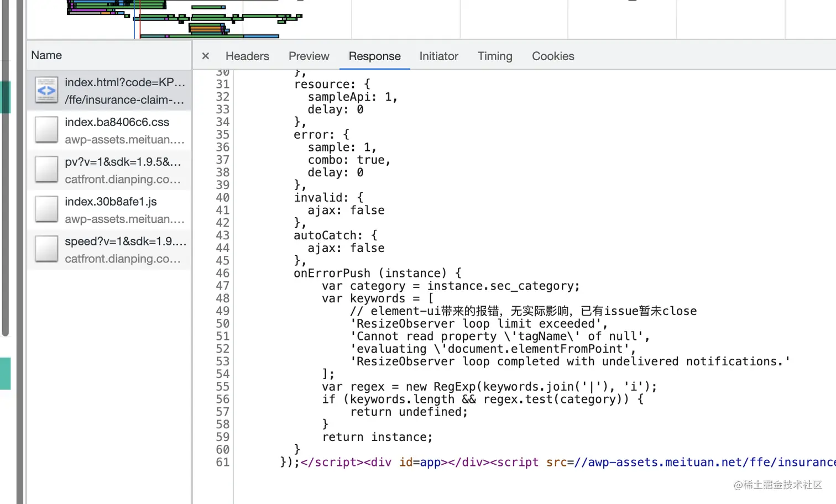
Task: Click the 'invalid: {' code line
Action: [328, 197]
